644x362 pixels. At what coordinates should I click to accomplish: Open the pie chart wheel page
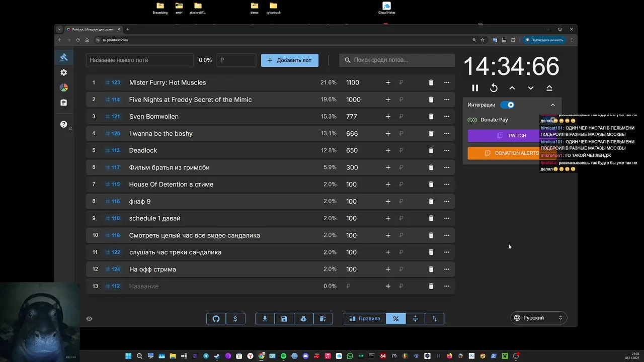tap(63, 87)
